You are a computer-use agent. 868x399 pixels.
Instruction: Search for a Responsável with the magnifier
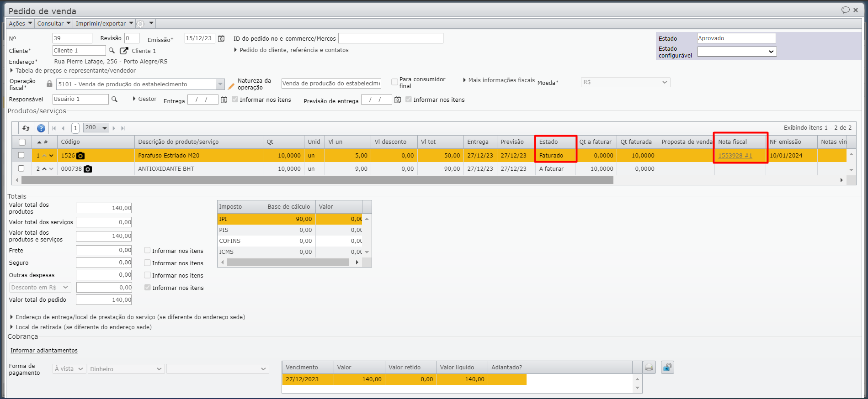tap(114, 99)
